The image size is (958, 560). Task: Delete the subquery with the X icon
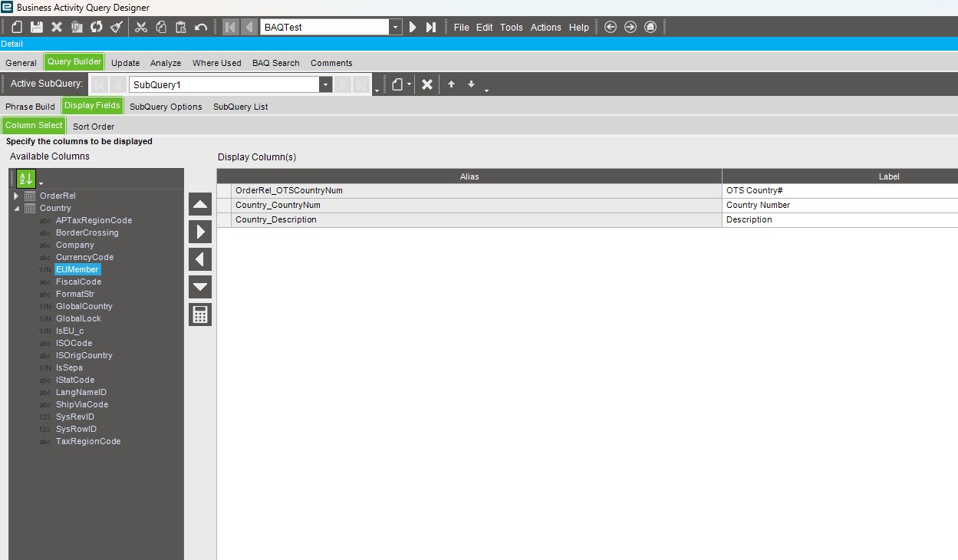point(427,84)
